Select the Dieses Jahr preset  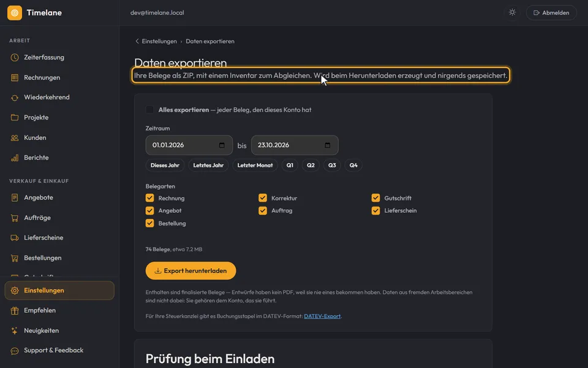pyautogui.click(x=165, y=165)
